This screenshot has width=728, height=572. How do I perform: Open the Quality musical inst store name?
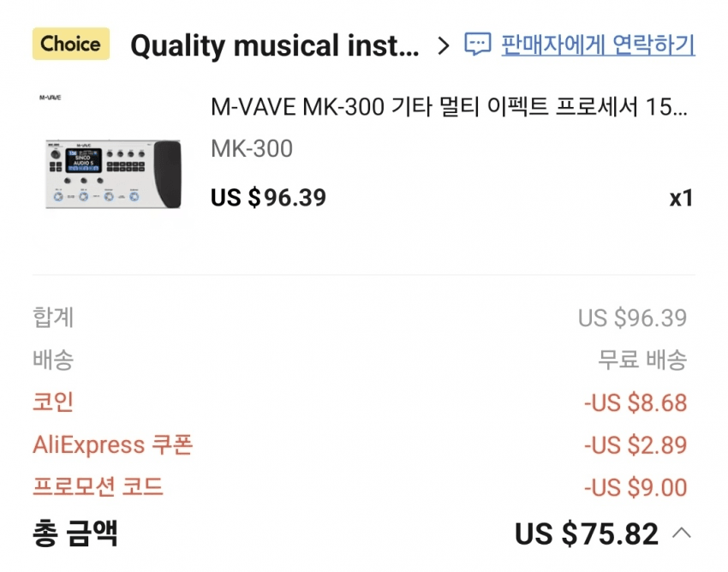[x=274, y=46]
